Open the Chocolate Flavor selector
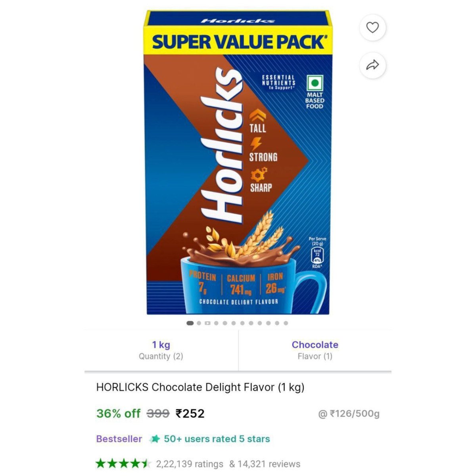The width and height of the screenshot is (476, 476). tap(315, 350)
